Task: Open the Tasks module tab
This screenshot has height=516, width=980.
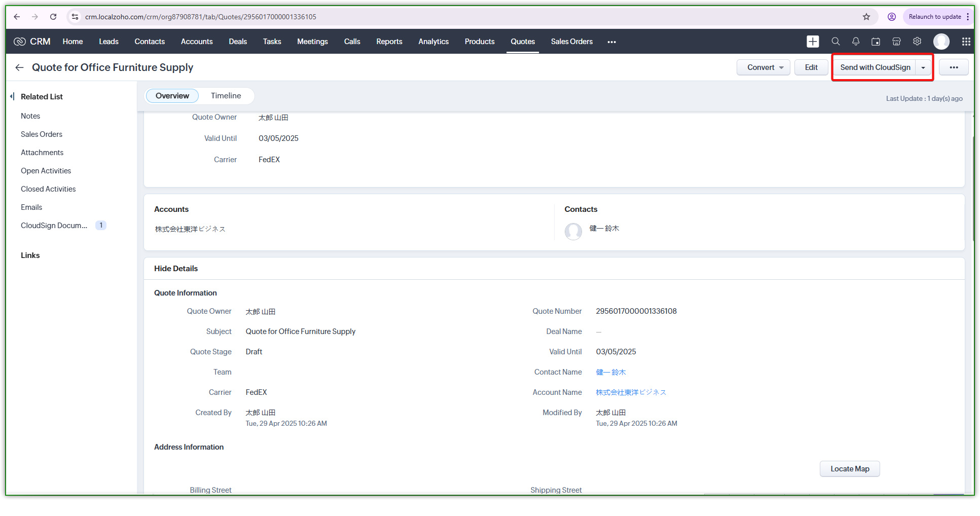Action: (272, 42)
